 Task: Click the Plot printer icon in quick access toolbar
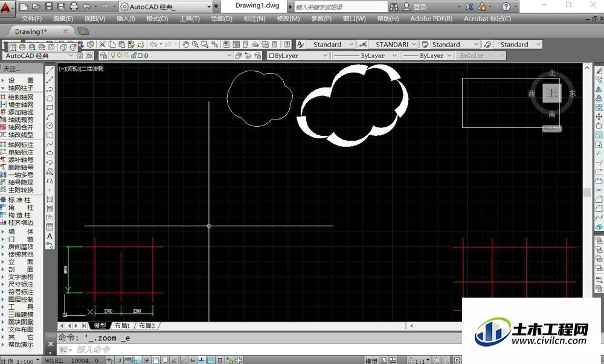[74, 7]
